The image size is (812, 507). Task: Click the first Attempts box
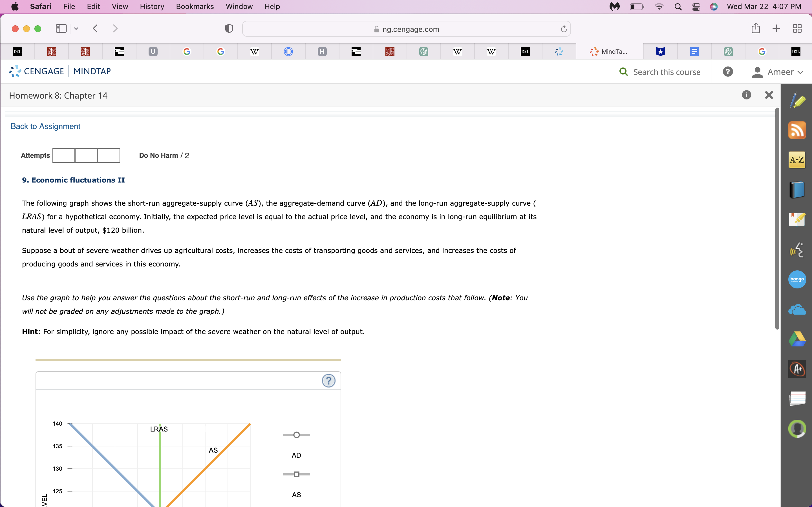[x=63, y=155]
